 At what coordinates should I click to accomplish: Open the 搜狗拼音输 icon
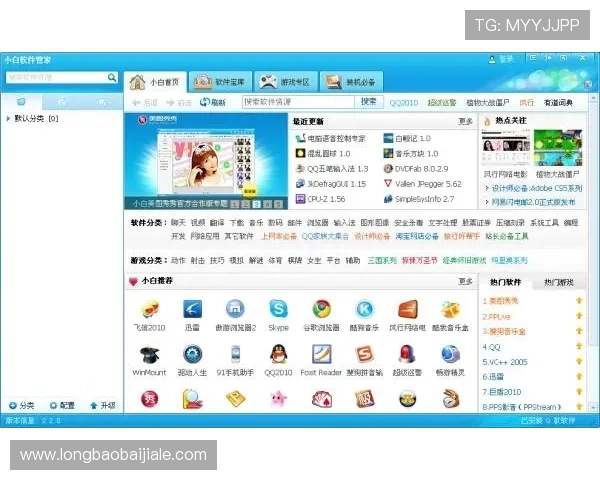[364, 354]
